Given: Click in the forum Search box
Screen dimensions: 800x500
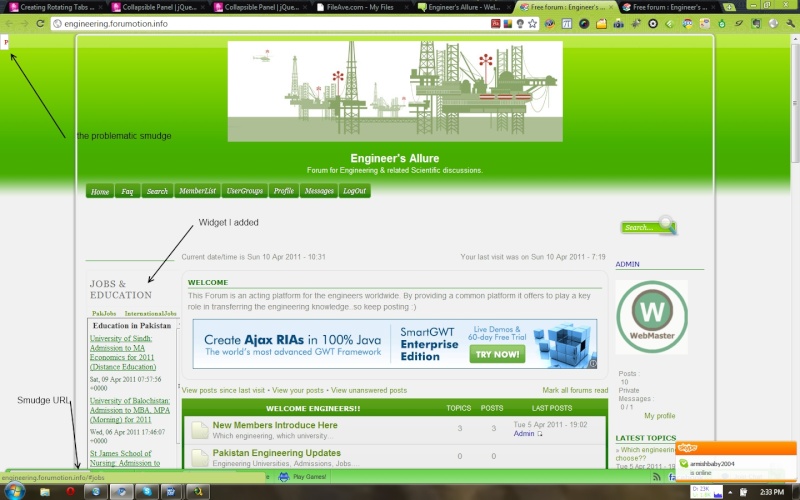Looking at the screenshot, I should coord(639,228).
